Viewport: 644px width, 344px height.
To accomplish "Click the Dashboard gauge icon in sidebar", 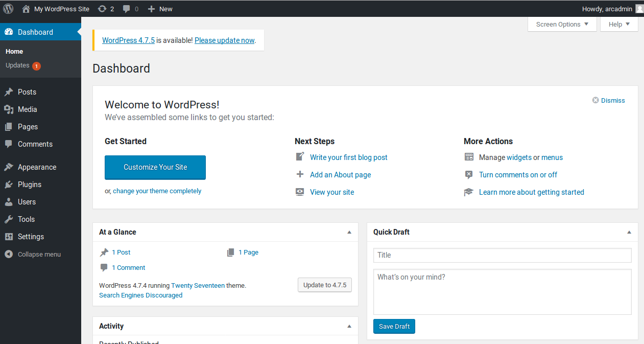I will 9,32.
